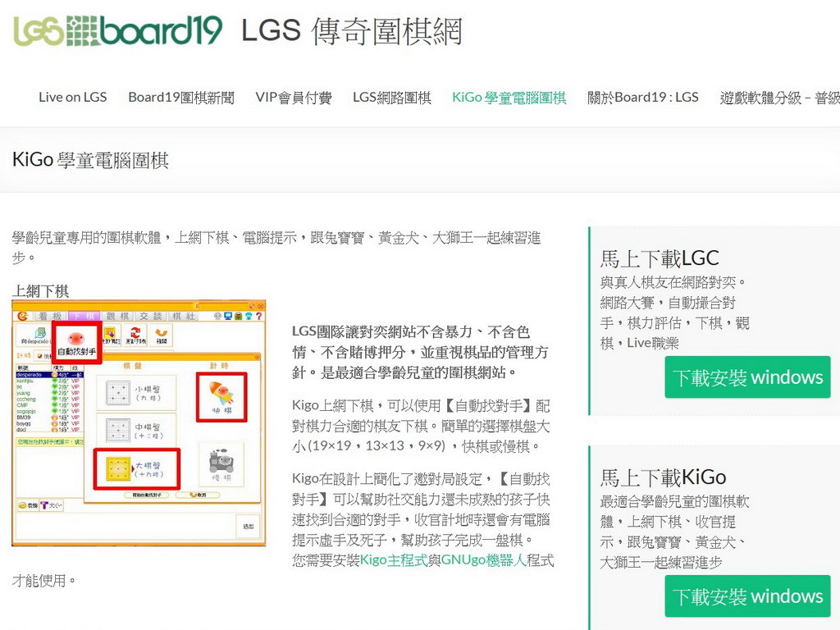Click the 馬上下載LGC heading
840x630 pixels.
(x=660, y=258)
